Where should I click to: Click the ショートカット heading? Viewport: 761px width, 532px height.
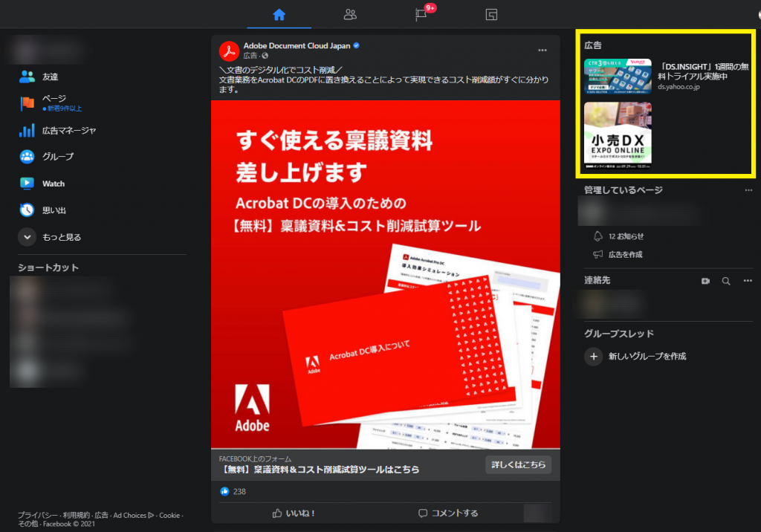tap(48, 267)
